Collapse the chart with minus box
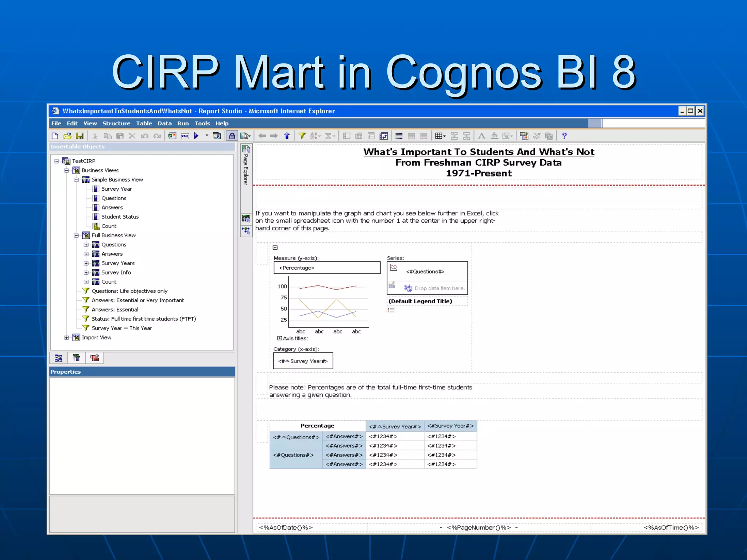This screenshot has height=560, width=747. coord(275,248)
